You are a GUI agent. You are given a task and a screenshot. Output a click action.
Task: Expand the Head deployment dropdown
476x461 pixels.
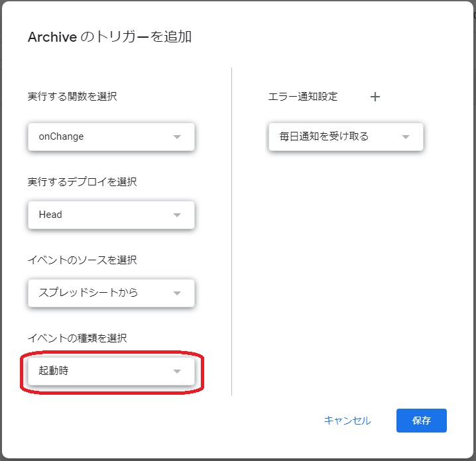point(111,215)
